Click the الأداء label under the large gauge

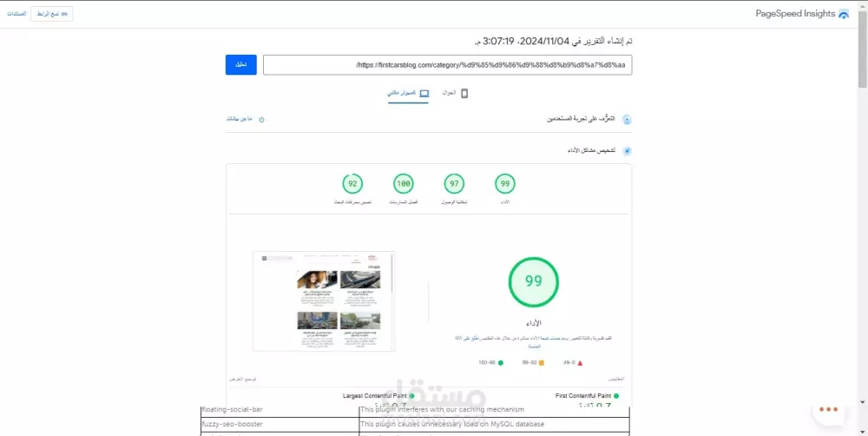point(534,323)
